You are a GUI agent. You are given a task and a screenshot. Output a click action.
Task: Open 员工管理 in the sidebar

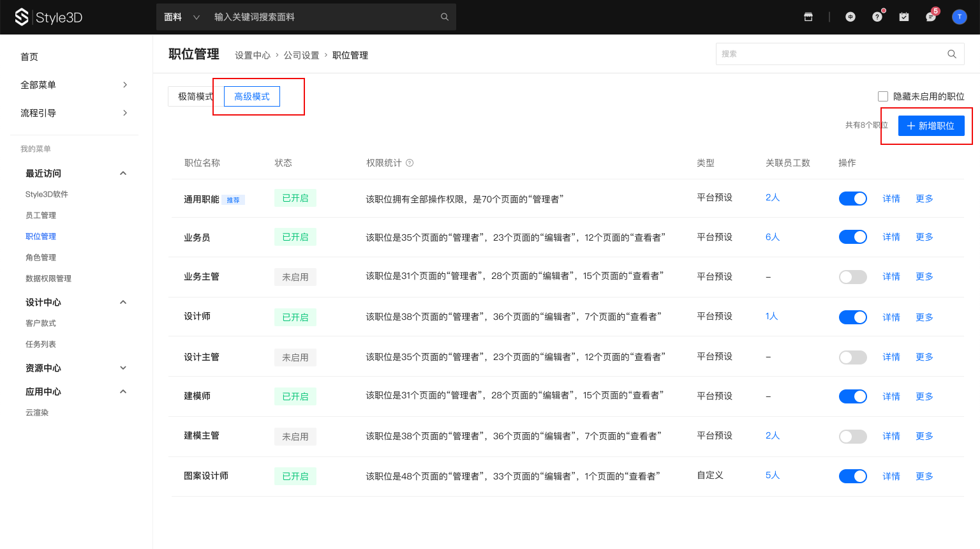[x=41, y=215]
